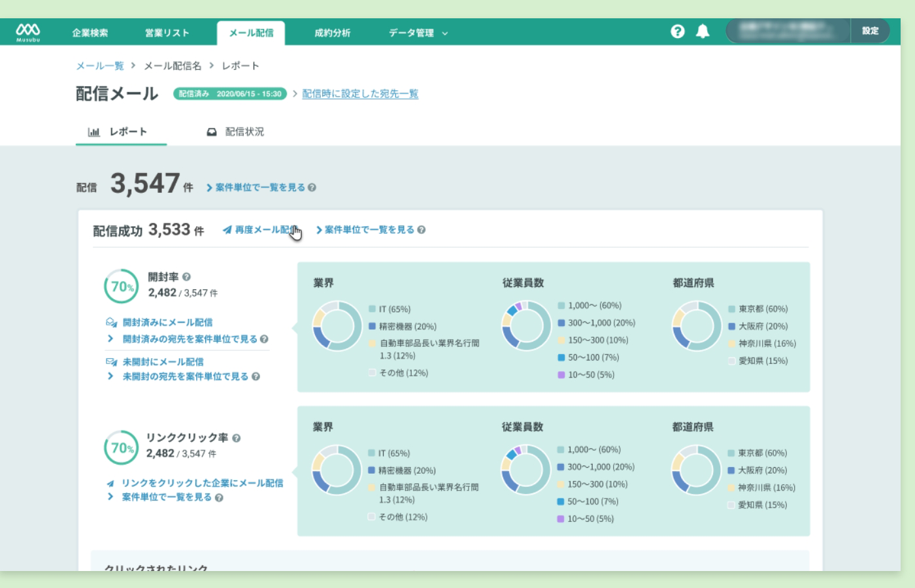
Task: Click the bar chart icon on レポート tab
Action: coord(94,132)
